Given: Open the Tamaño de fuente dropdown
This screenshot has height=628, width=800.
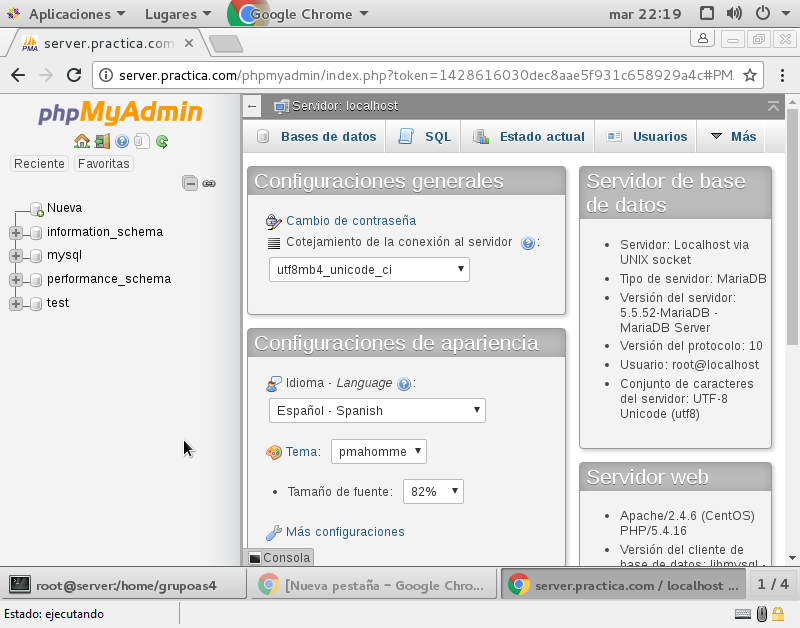Looking at the screenshot, I should (x=433, y=491).
